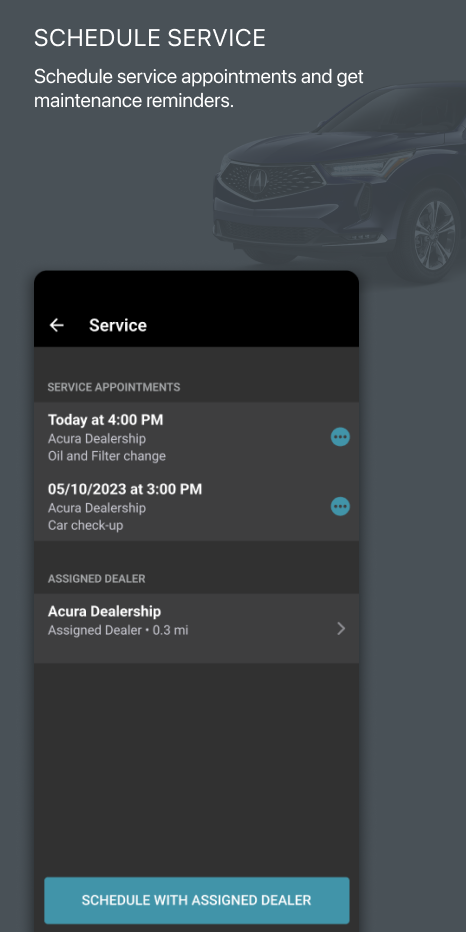
Task: Click the Car check-up description
Action: 86,526
